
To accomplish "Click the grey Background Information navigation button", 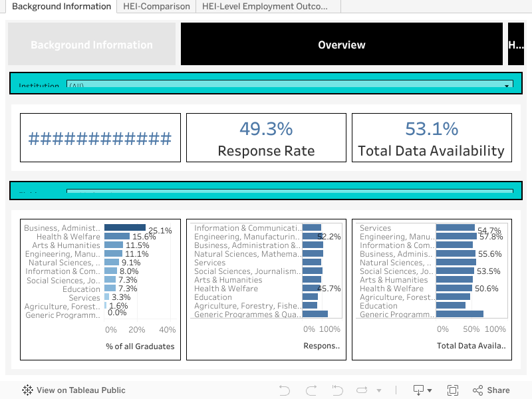I will [x=92, y=45].
